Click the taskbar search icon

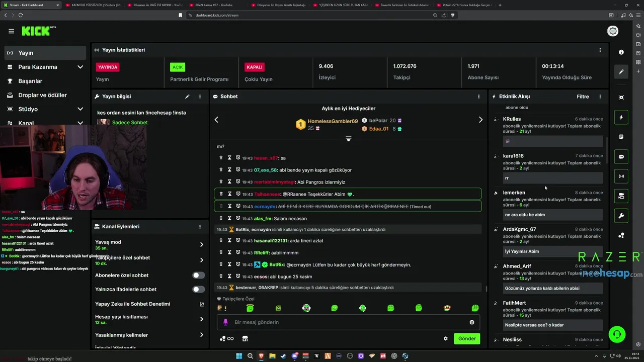[250, 356]
